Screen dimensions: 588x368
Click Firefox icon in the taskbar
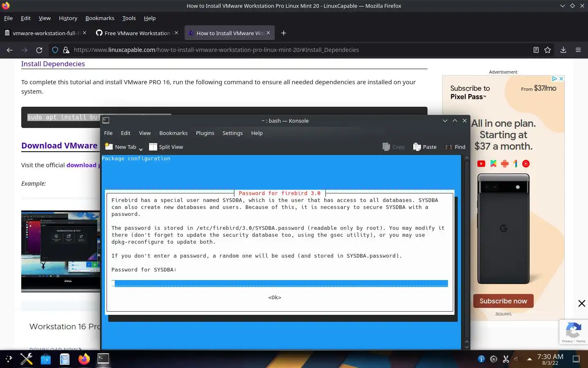(x=84, y=359)
